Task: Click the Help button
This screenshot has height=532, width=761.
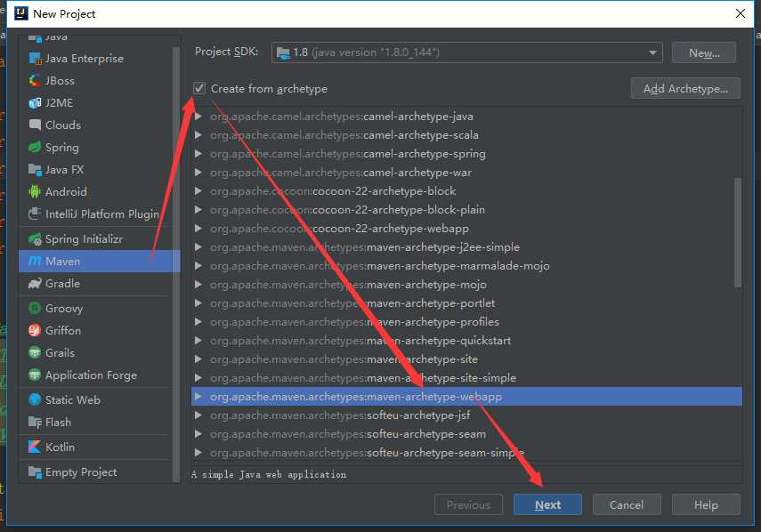Action: click(x=706, y=504)
